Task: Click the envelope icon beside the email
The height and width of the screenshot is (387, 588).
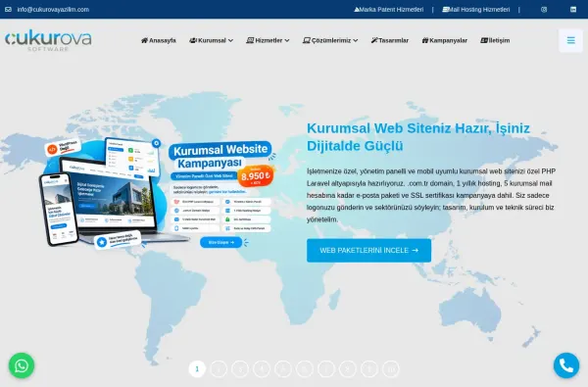Action: [x=8, y=10]
